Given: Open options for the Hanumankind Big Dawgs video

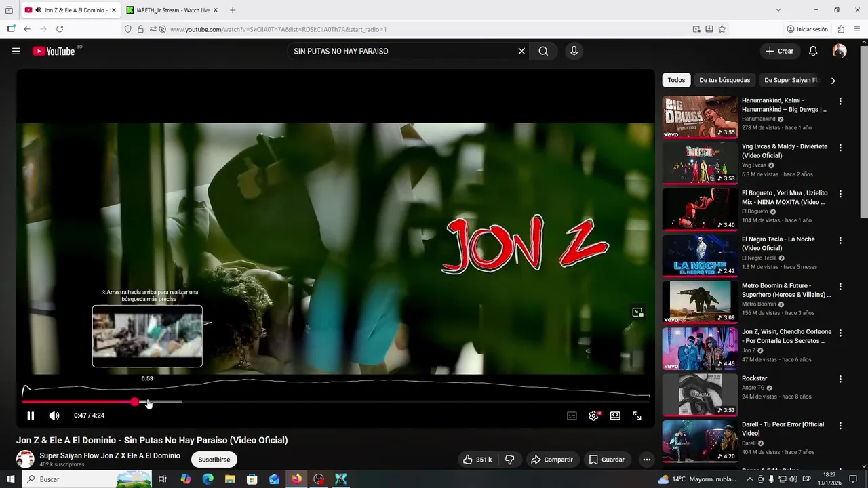Looking at the screenshot, I should 840,102.
